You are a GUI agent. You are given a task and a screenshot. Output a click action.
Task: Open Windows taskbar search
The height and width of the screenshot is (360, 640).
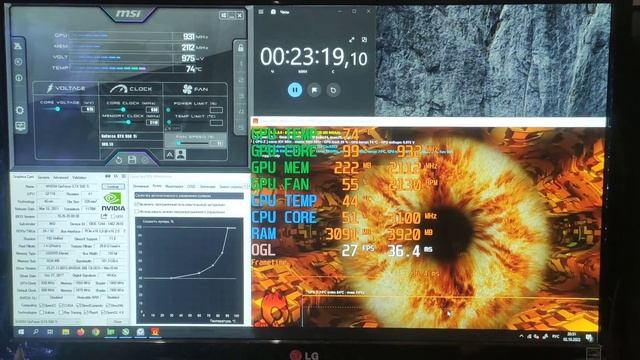[36, 332]
